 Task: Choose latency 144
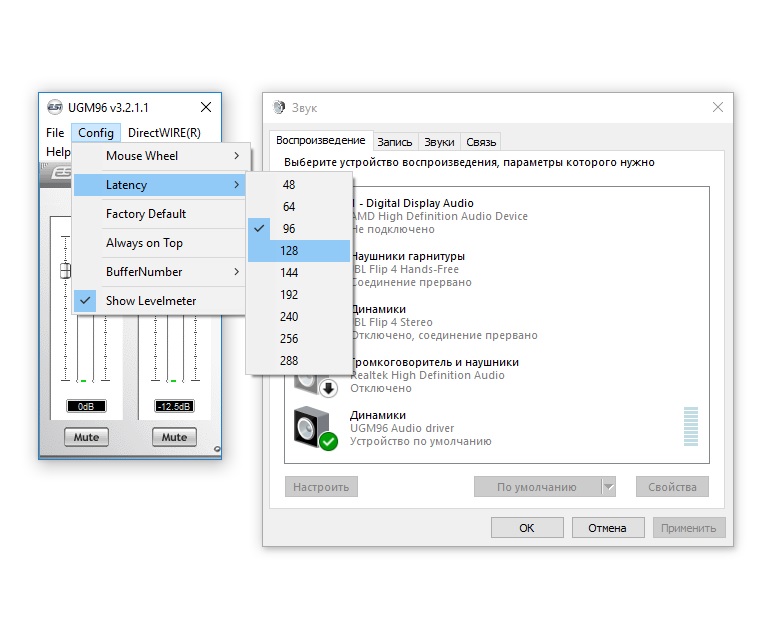tap(298, 273)
